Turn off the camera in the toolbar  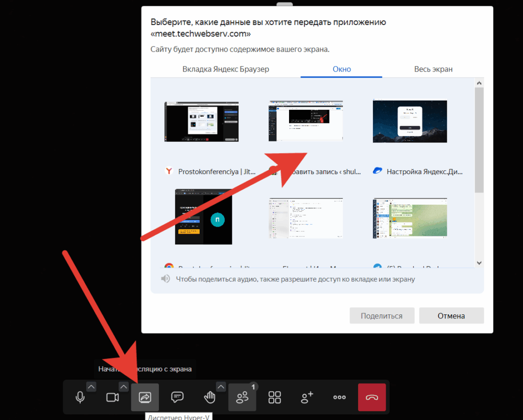click(112, 397)
